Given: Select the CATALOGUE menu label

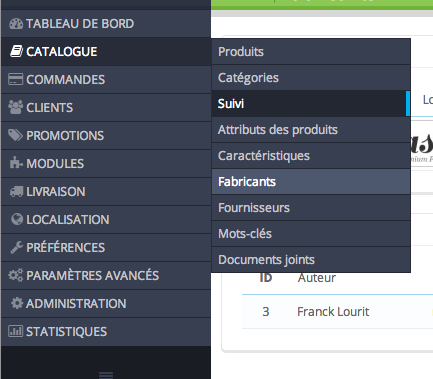Looking at the screenshot, I should click(x=62, y=52).
